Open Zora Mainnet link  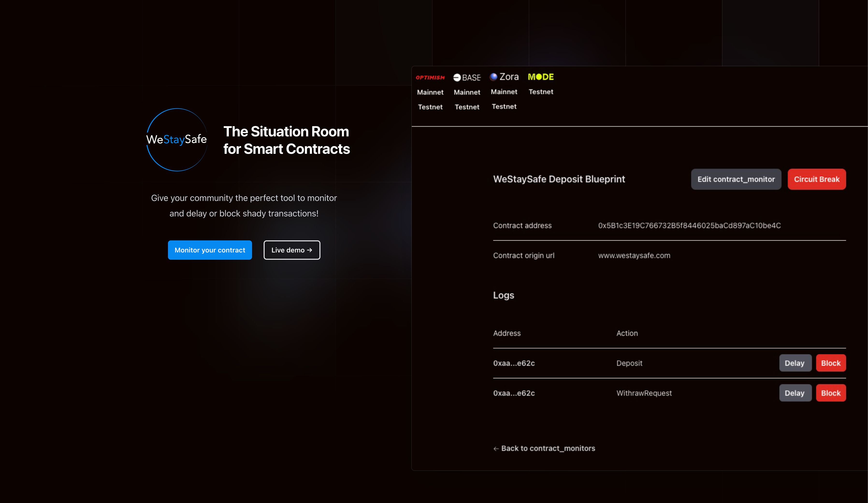[x=504, y=92]
